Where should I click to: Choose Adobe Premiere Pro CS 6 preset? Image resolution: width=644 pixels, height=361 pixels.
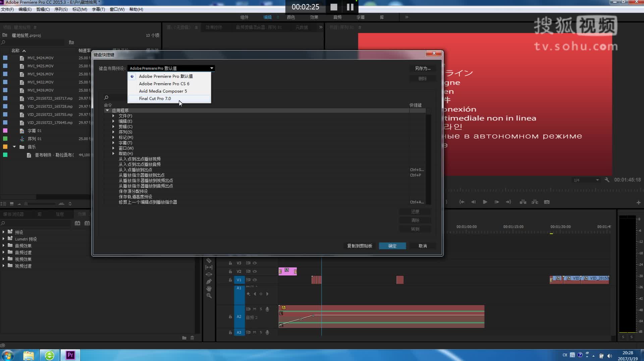(x=169, y=84)
